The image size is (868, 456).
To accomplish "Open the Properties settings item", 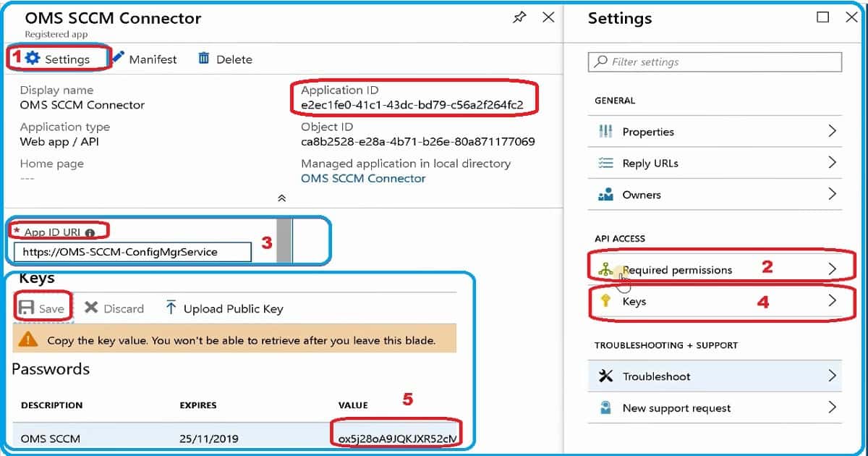I will coord(715,132).
